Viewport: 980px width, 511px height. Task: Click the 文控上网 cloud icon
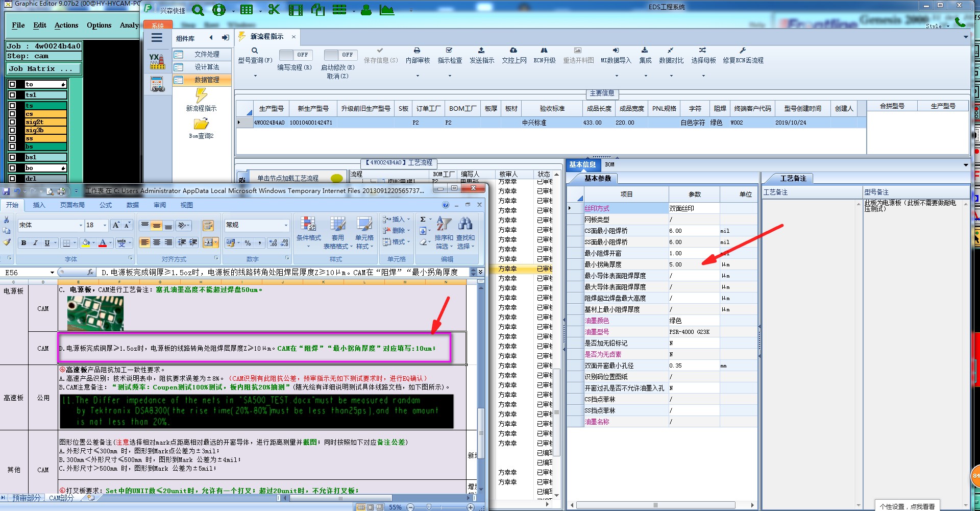tap(513, 51)
